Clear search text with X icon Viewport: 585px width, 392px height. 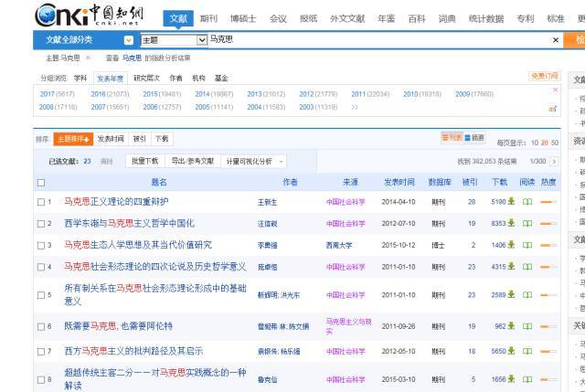pos(556,40)
